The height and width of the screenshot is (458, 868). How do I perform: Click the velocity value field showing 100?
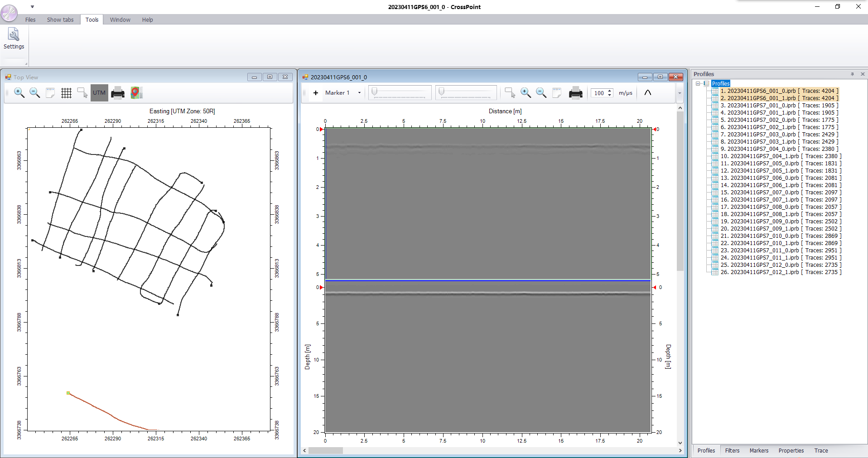(599, 93)
